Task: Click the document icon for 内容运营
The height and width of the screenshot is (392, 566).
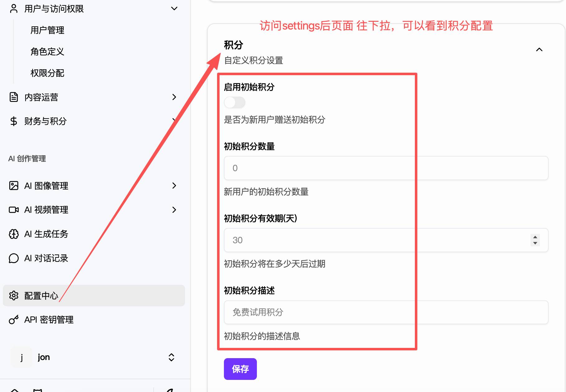Action: coord(14,97)
